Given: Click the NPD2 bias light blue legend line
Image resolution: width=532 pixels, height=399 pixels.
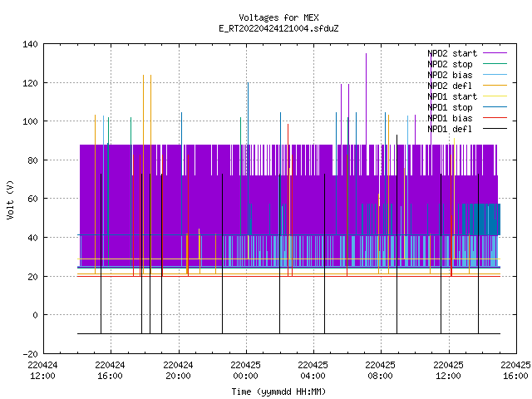Looking at the screenshot, I should tap(495, 75).
